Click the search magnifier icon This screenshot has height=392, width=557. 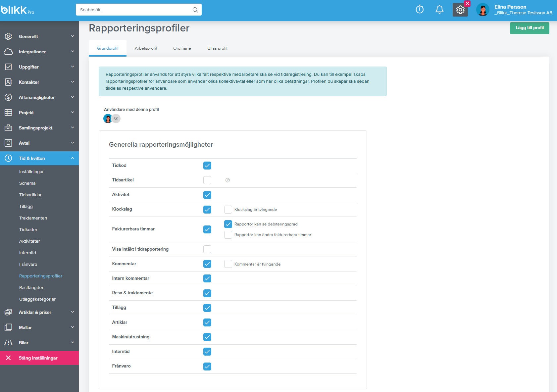(195, 10)
